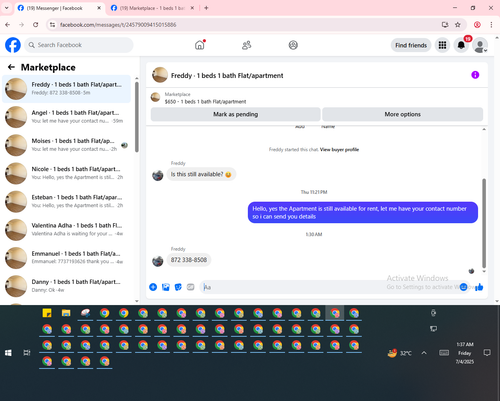Choose a sticker from the composer
This screenshot has height=401, width=500.
(178, 287)
